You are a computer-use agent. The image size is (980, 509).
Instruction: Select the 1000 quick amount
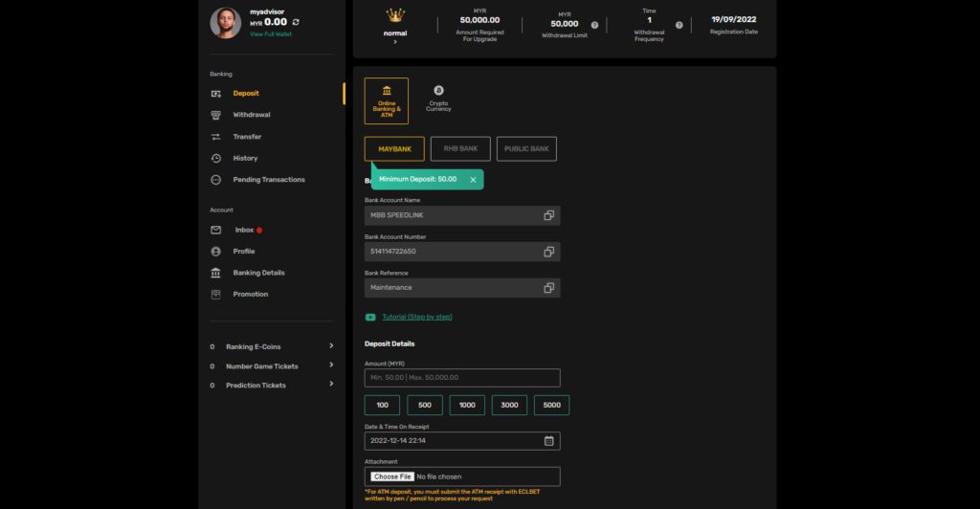point(467,406)
